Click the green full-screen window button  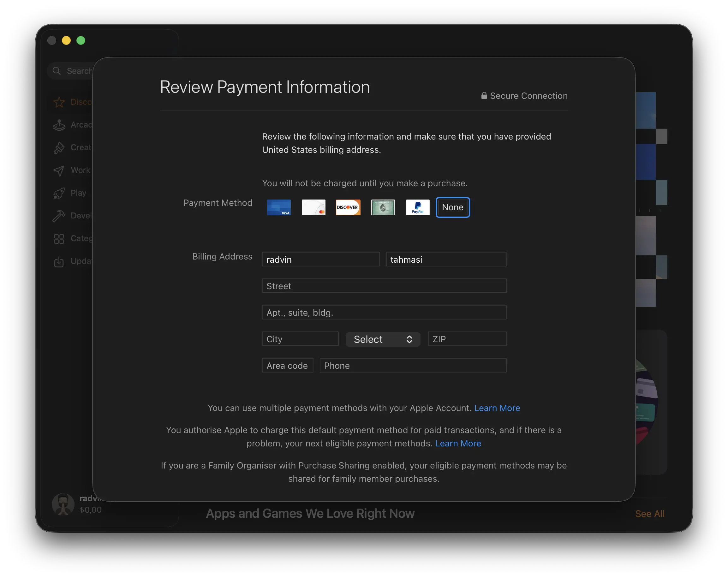click(81, 40)
